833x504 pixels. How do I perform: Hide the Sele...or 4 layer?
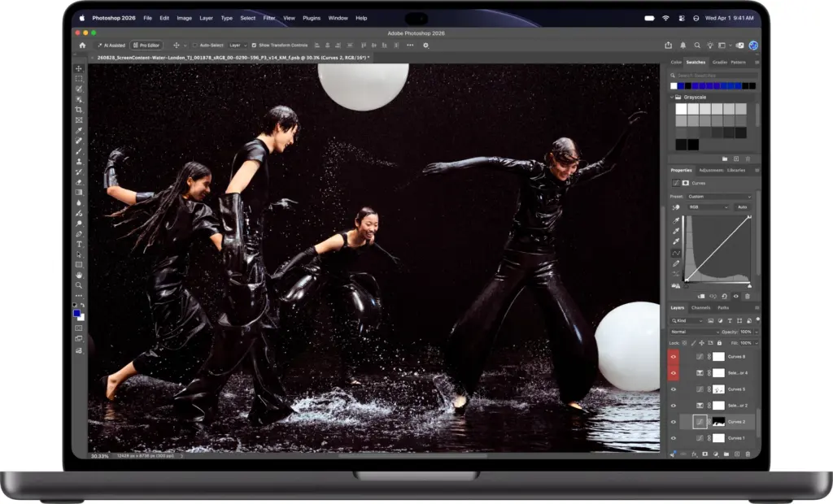[673, 373]
